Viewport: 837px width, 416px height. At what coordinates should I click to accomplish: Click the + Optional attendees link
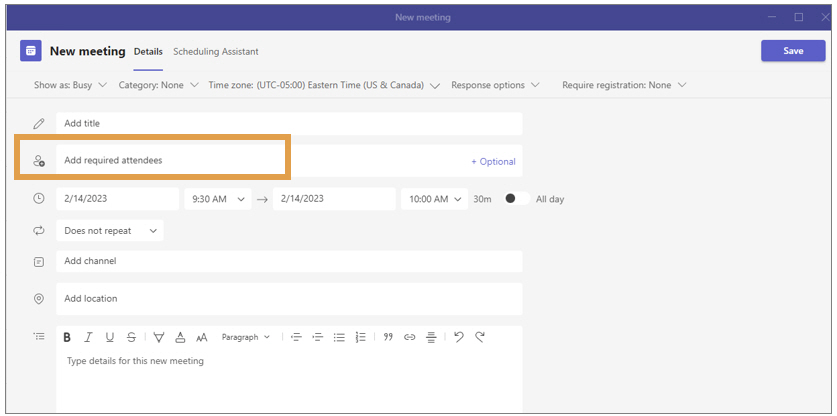(x=493, y=161)
